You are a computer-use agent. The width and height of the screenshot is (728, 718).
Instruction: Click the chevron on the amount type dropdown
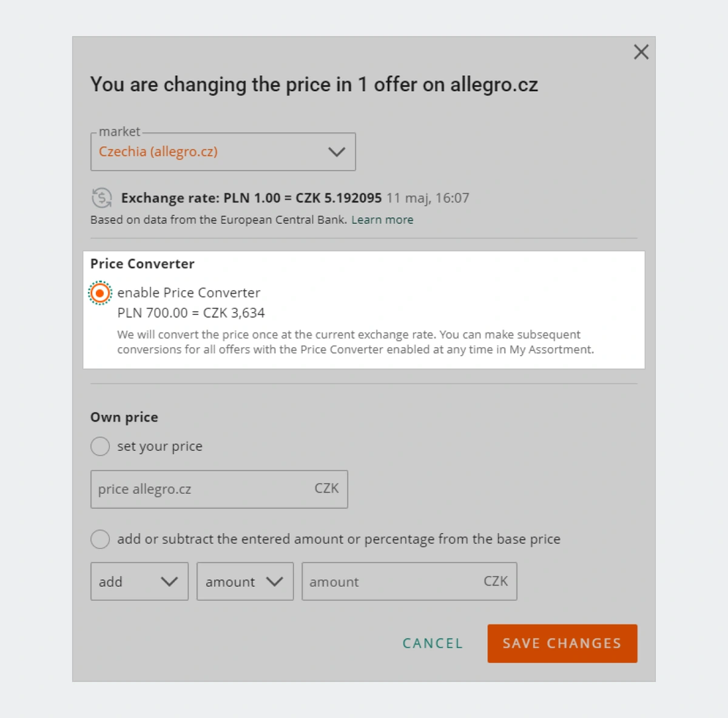pyautogui.click(x=275, y=581)
